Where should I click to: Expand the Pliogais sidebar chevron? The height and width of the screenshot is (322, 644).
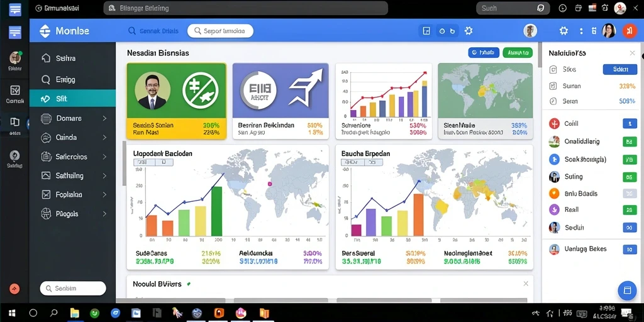[104, 214]
